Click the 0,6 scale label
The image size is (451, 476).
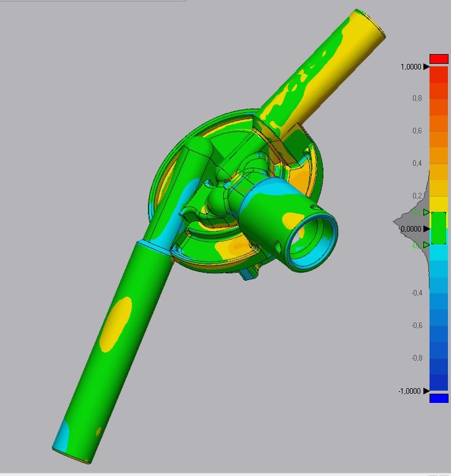point(417,131)
